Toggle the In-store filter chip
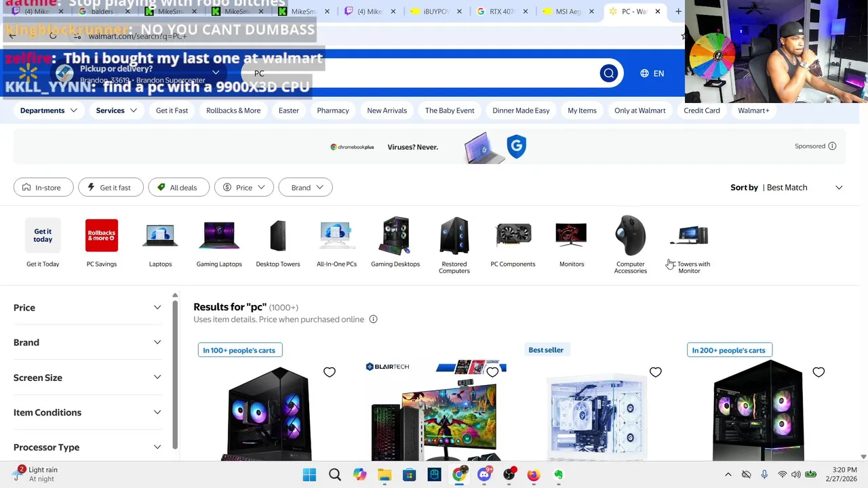Screen dimensions: 868x488 43,188
